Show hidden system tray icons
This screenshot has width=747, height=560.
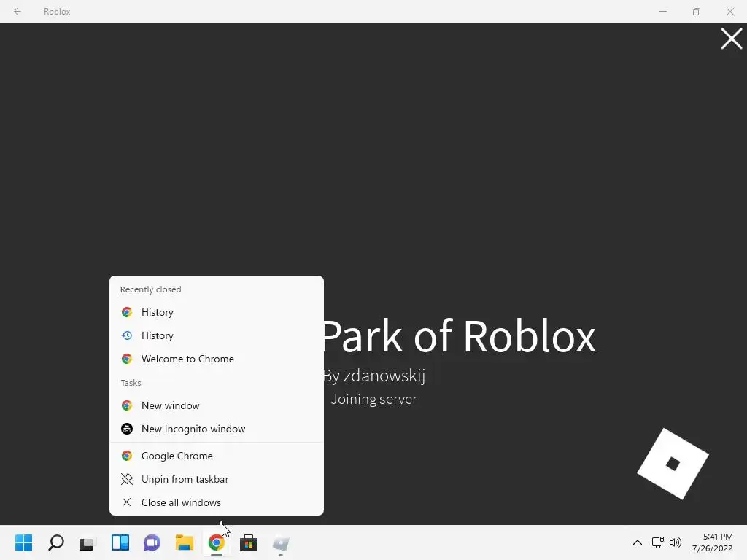[637, 542]
